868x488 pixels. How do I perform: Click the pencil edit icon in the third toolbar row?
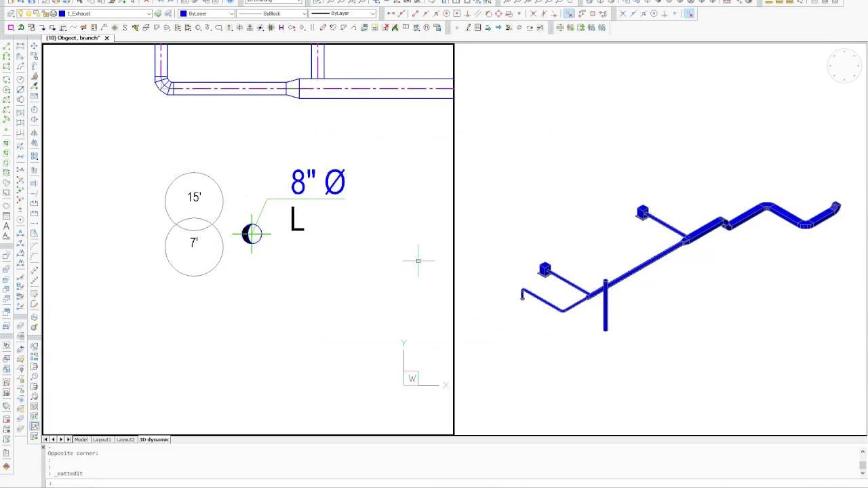[x=468, y=28]
